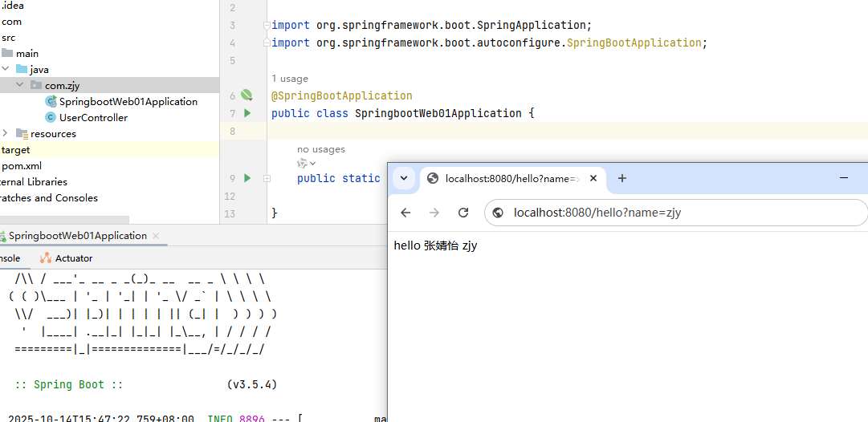Click the run arrow beside the main method

tap(247, 178)
